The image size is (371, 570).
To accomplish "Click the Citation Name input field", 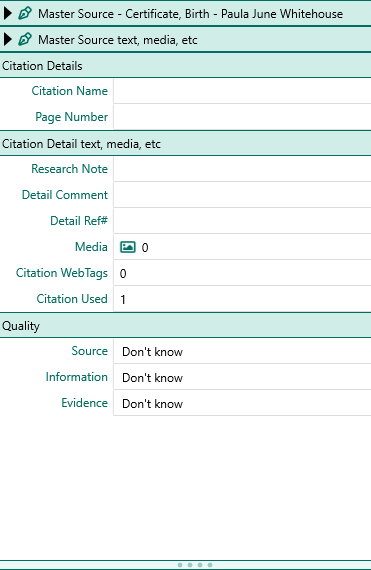I will click(242, 91).
